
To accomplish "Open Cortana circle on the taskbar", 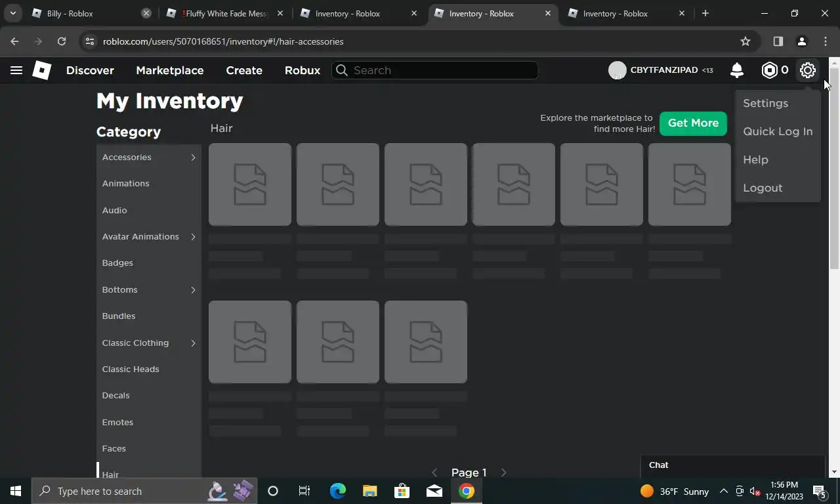I will [273, 491].
